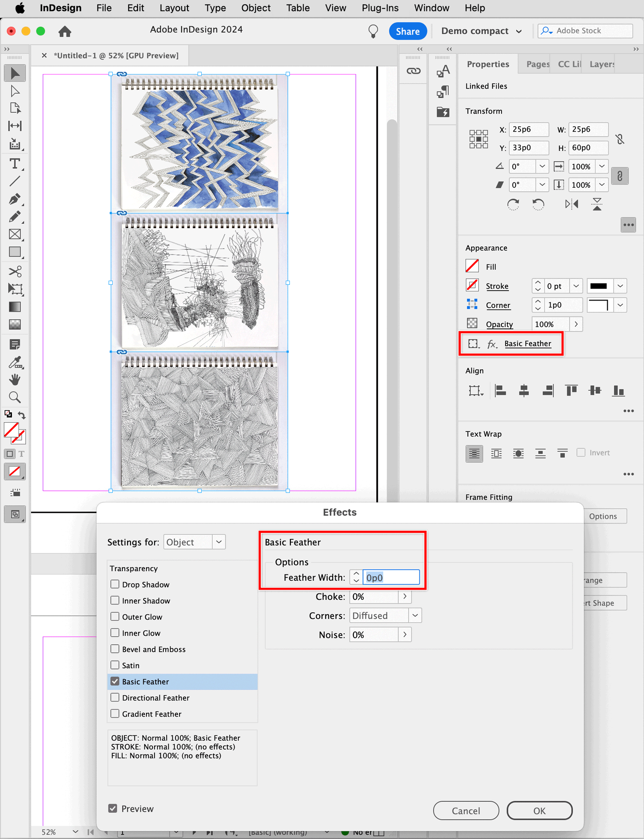Open the Stroke options link
The height and width of the screenshot is (839, 644).
point(497,286)
